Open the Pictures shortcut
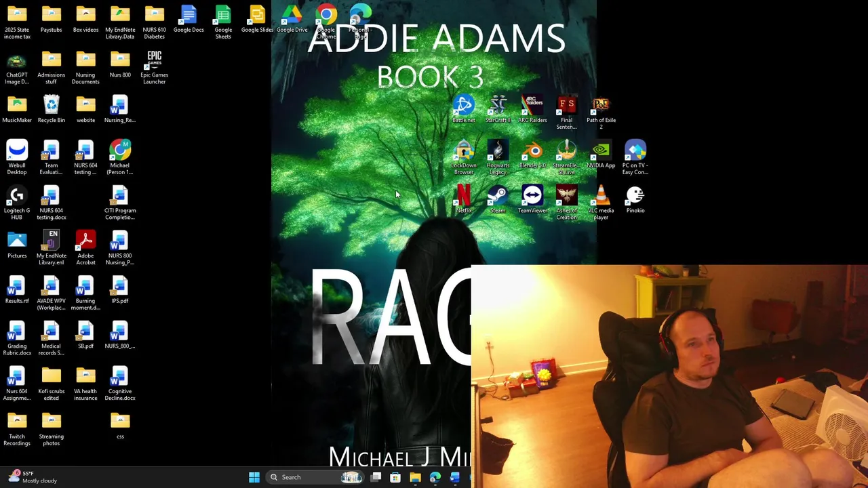868x488 pixels. tap(17, 245)
